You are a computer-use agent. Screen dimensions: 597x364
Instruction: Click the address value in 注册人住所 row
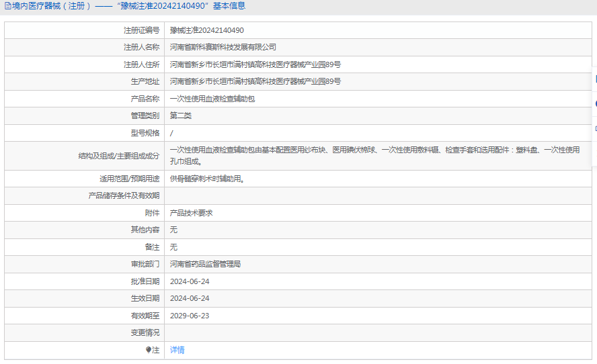(x=255, y=64)
